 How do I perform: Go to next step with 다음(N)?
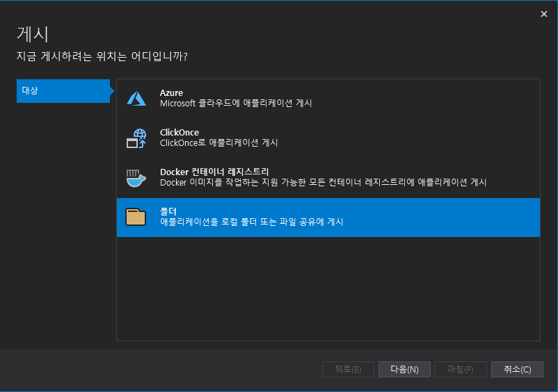(404, 369)
